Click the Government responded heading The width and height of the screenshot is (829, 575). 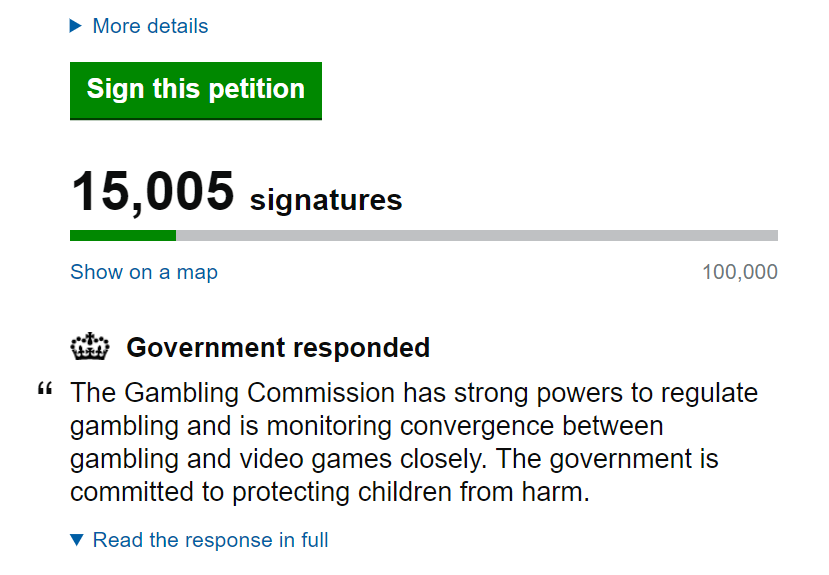coord(278,348)
